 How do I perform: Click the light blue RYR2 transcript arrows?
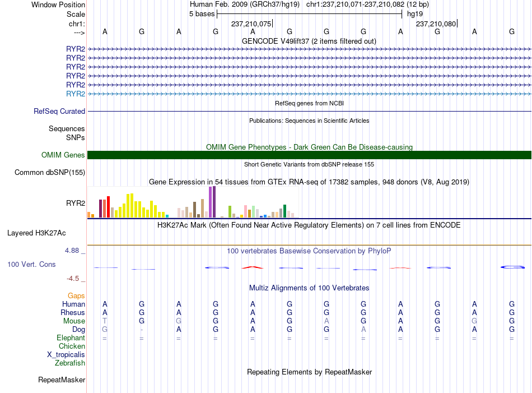(309, 94)
